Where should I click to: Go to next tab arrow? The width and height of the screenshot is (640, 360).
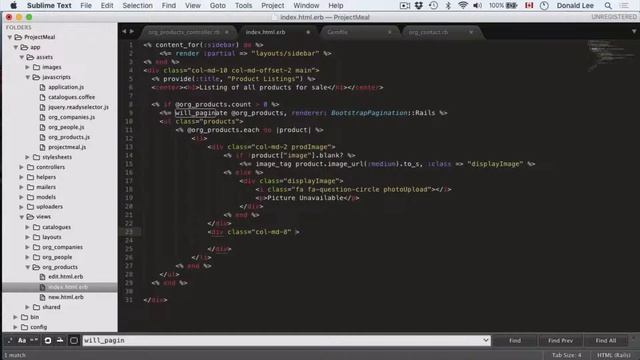pyautogui.click(x=132, y=31)
